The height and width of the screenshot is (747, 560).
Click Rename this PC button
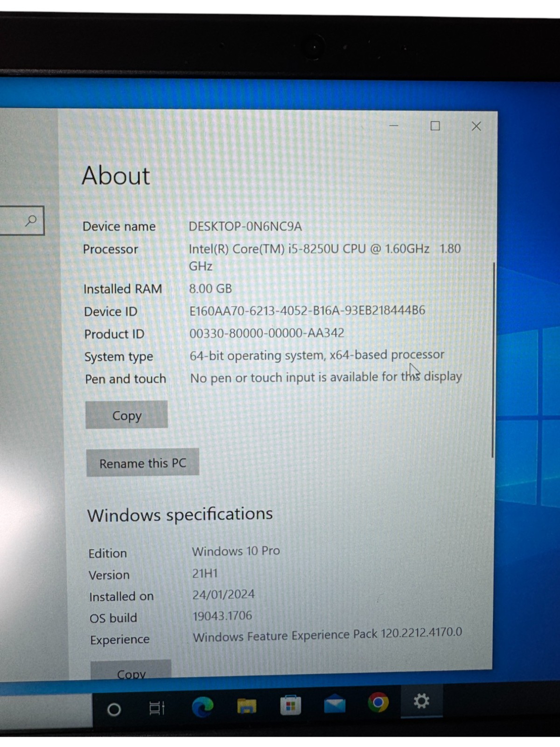tap(143, 463)
